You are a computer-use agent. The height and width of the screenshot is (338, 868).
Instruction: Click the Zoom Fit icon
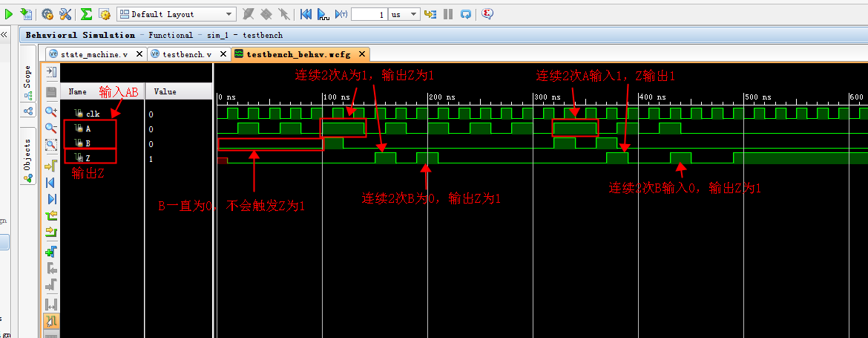pos(51,145)
